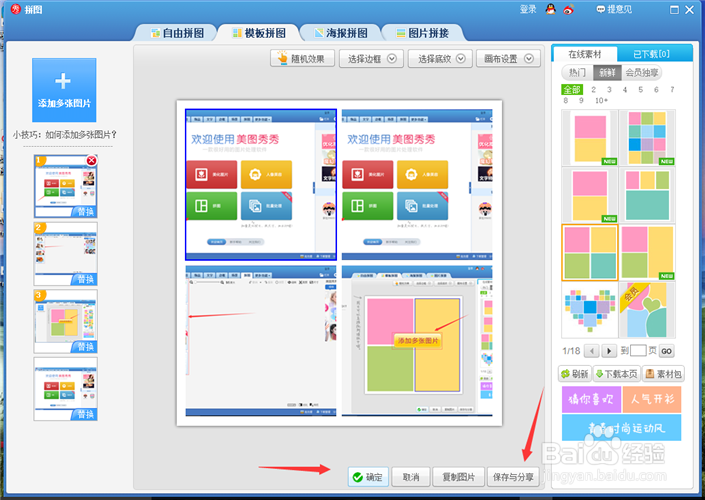The height and width of the screenshot is (500, 705).
Task: Select the 热门 filter
Action: pos(577,72)
